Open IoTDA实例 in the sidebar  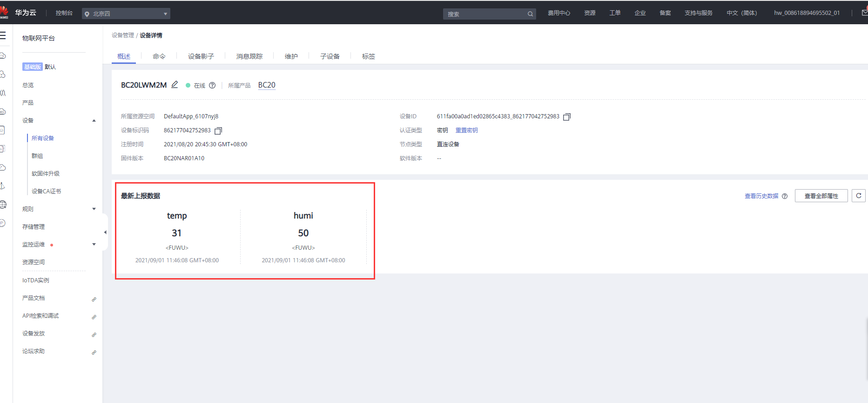click(x=36, y=280)
